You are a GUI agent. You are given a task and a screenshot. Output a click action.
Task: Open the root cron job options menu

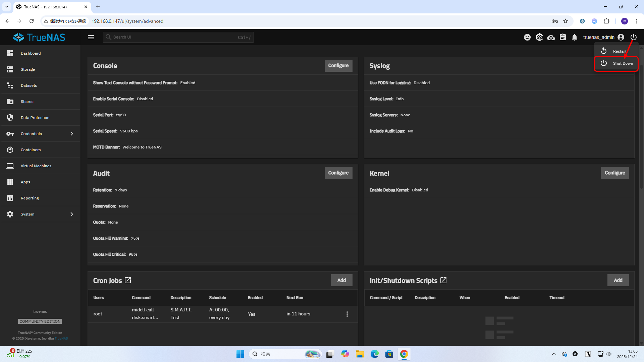click(347, 314)
